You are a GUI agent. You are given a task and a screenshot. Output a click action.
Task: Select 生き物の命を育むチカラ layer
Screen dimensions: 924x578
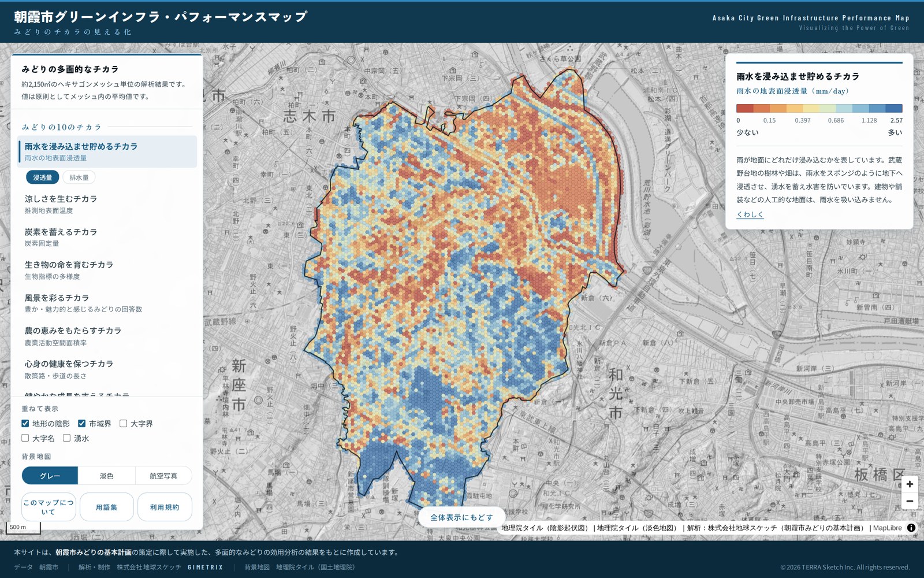(107, 270)
